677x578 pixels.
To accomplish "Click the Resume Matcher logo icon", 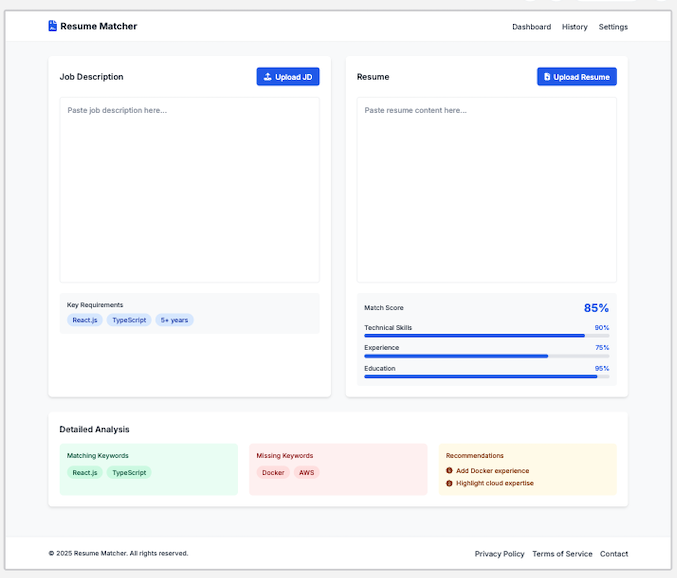I will point(52,26).
